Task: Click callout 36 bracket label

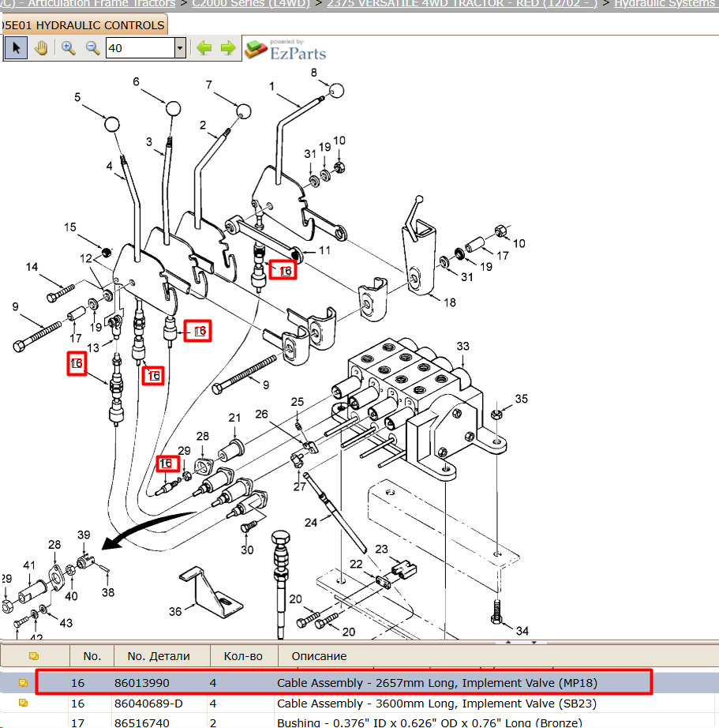Action: pyautogui.click(x=175, y=611)
